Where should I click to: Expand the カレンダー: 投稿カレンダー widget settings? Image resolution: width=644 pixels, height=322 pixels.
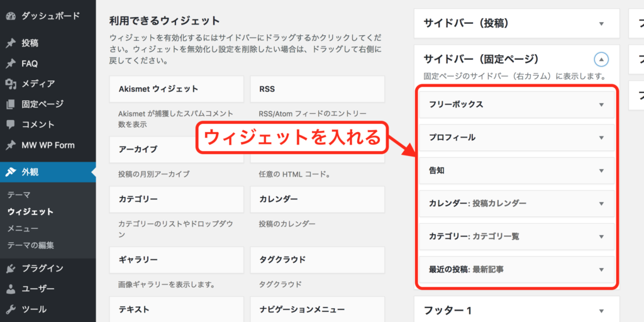pos(601,204)
